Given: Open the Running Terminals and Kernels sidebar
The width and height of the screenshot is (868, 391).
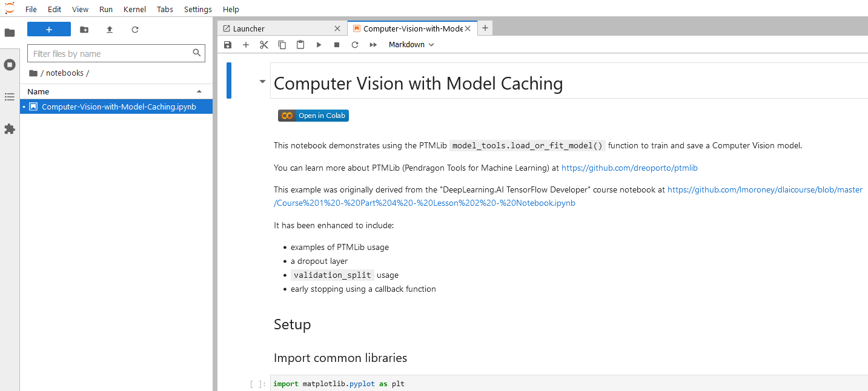Looking at the screenshot, I should (10, 65).
